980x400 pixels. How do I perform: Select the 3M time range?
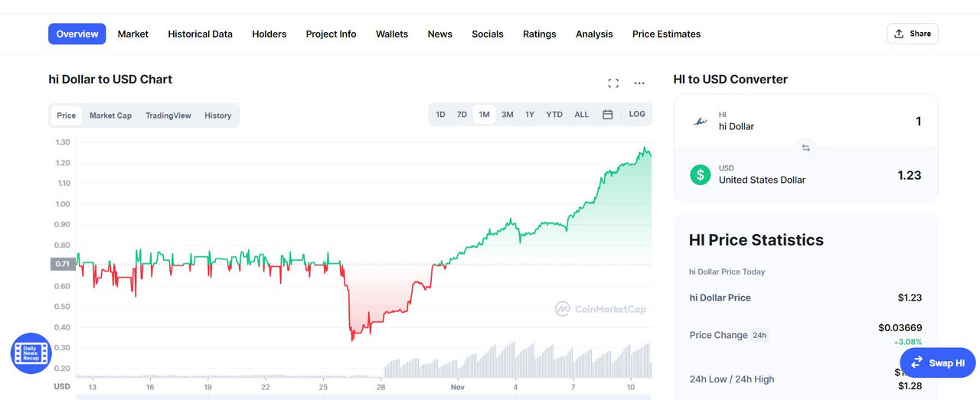pos(507,115)
